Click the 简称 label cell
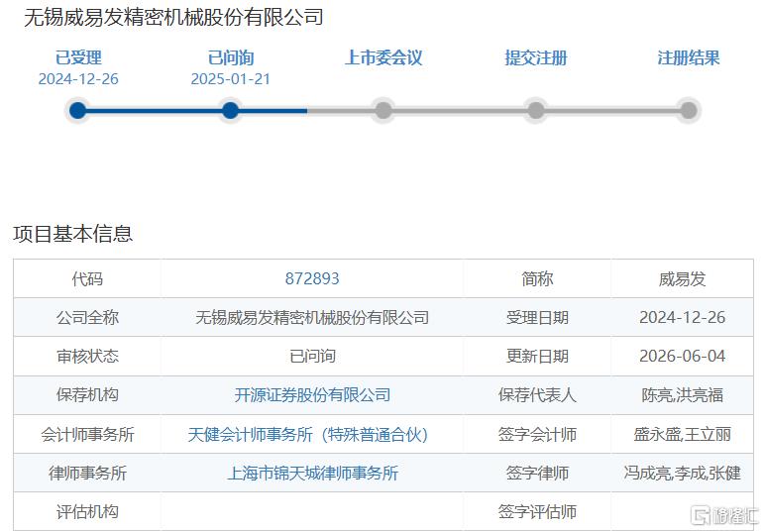Image resolution: width=765 pixels, height=532 pixels. click(537, 278)
